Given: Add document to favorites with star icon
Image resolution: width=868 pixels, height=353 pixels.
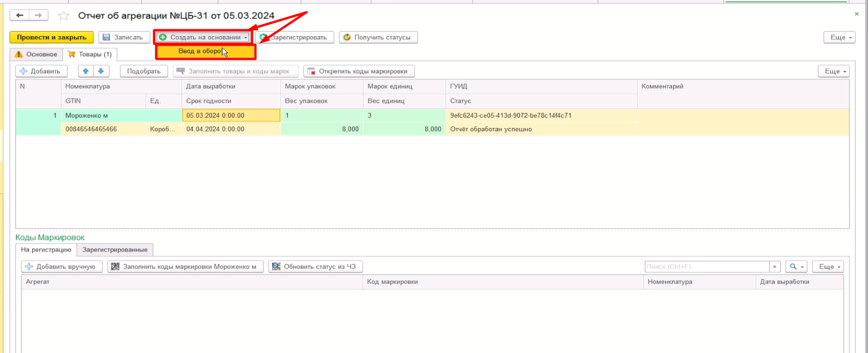Looking at the screenshot, I should click(64, 16).
